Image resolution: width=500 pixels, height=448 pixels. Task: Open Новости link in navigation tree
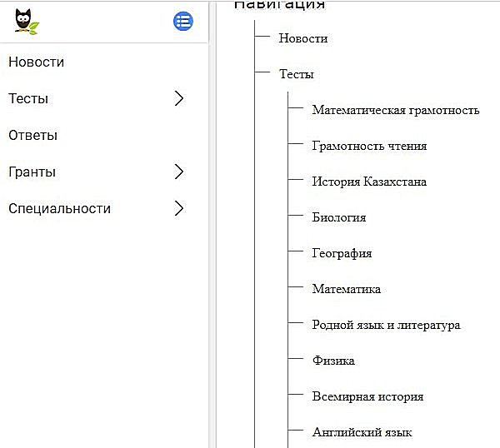303,38
